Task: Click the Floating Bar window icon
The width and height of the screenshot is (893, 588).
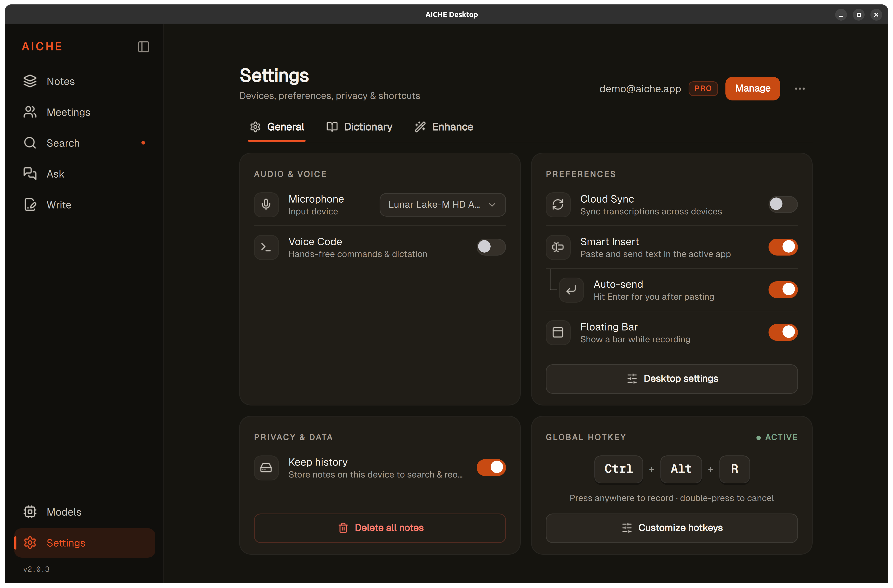Action: point(558,333)
